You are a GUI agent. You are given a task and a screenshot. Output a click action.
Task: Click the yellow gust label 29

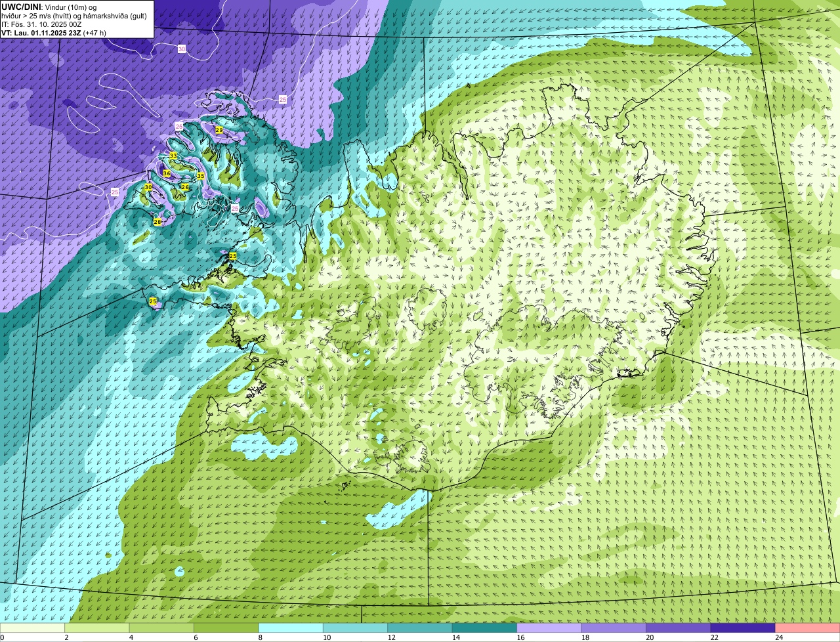click(219, 131)
